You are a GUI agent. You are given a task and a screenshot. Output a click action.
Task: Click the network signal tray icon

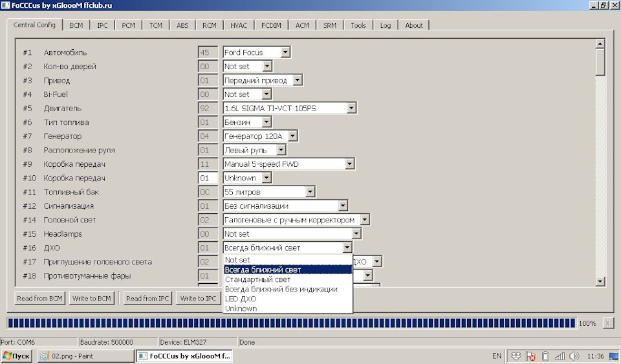pyautogui.click(x=559, y=356)
